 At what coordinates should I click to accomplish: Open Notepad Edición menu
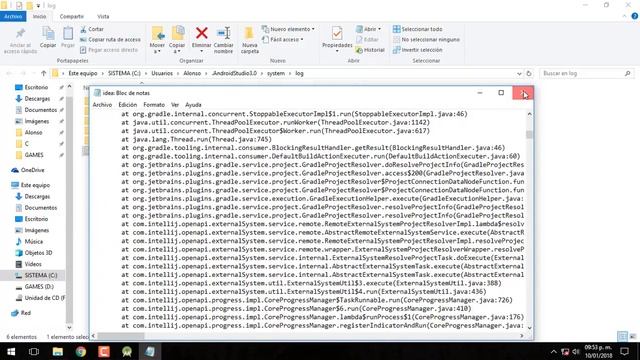tap(127, 105)
